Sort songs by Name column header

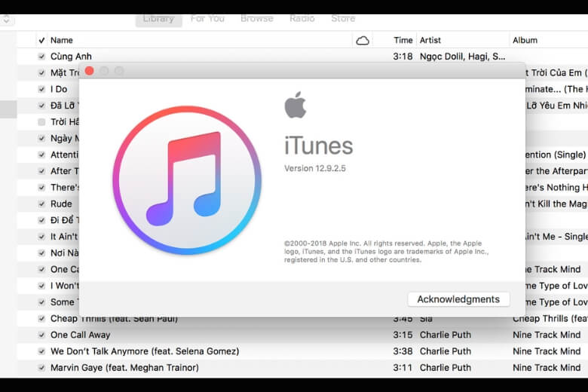click(62, 40)
